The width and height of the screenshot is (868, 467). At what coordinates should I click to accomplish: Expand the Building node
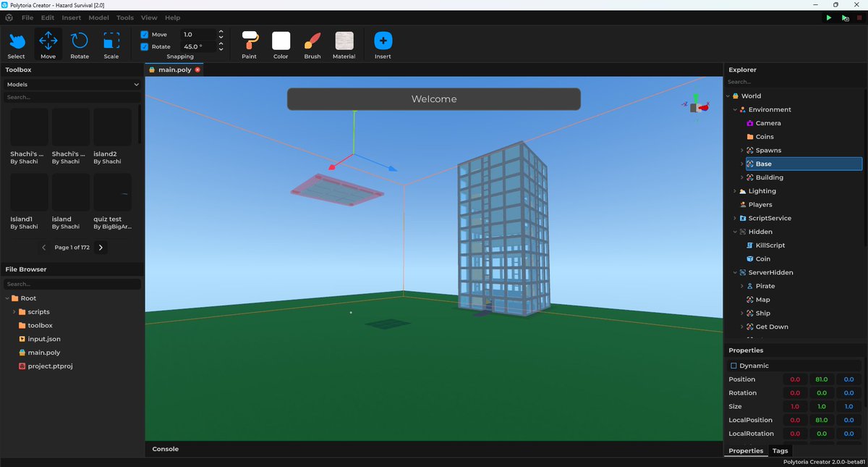(x=742, y=177)
